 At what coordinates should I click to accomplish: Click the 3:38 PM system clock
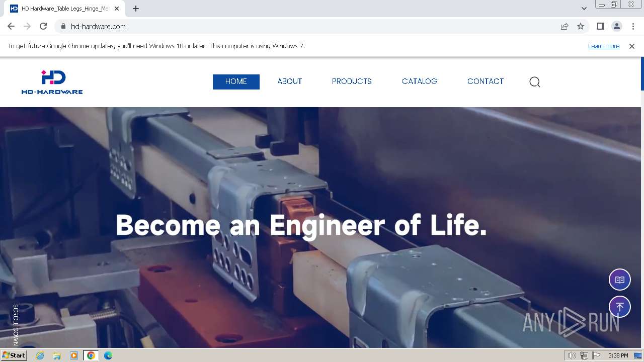click(x=618, y=355)
